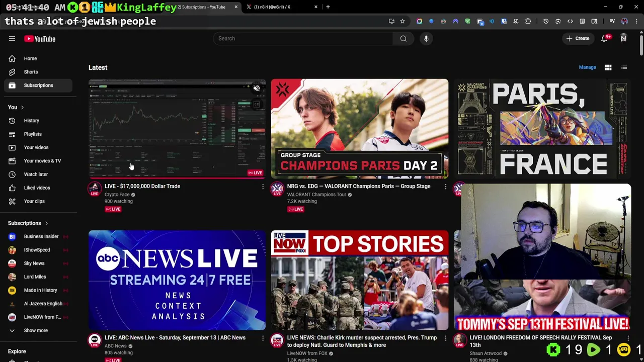This screenshot has width=644, height=362.
Task: Start voice search with the microphone icon
Action: (426, 38)
